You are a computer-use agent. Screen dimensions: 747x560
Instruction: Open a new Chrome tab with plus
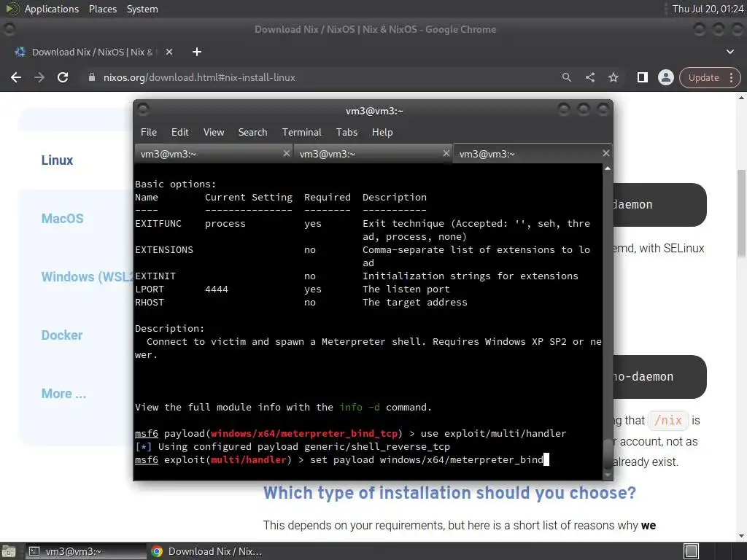pyautogui.click(x=197, y=52)
